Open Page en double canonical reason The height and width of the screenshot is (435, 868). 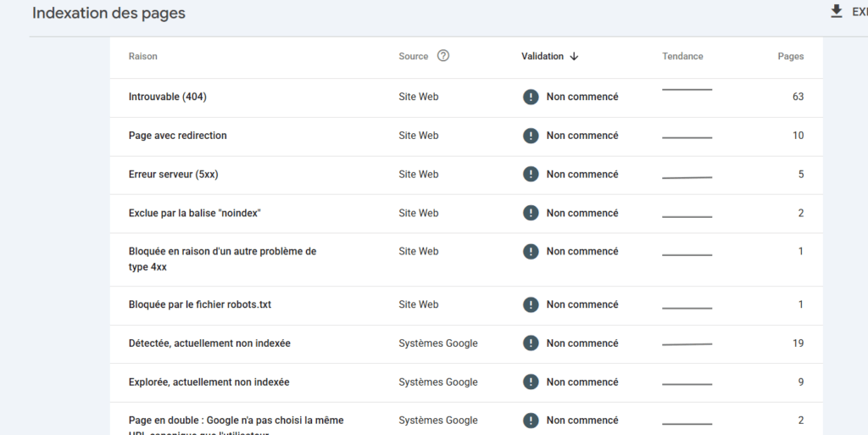coord(236,425)
